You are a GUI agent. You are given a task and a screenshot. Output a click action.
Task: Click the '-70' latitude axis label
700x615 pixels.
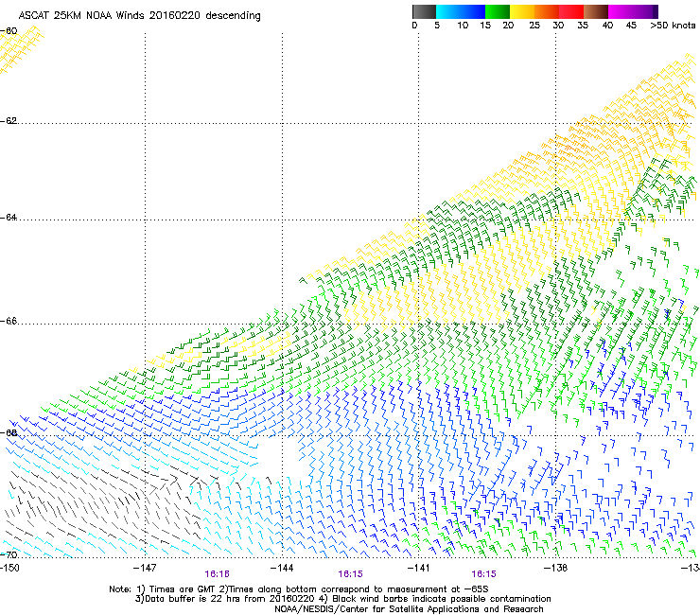[x=9, y=554]
